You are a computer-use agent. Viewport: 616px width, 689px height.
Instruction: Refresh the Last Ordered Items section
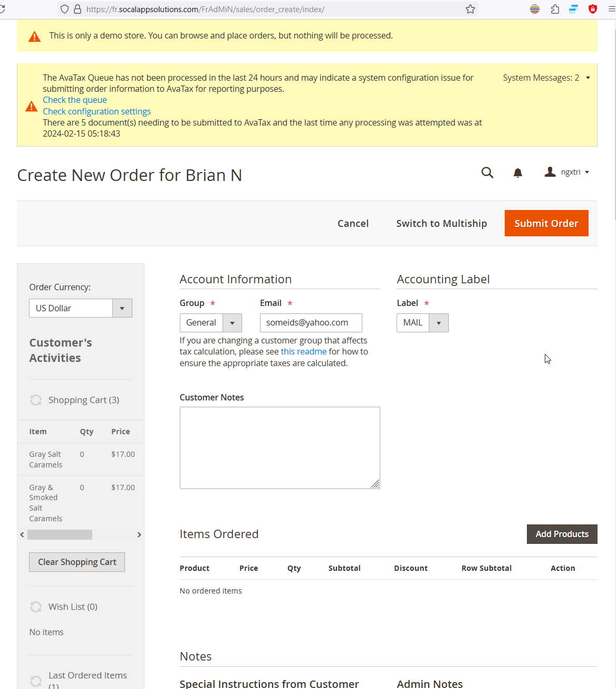pyautogui.click(x=36, y=681)
